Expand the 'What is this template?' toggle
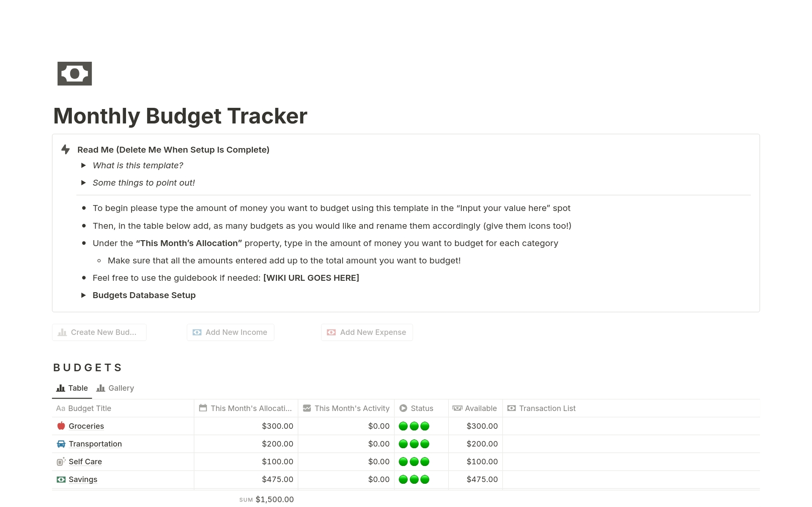Screen dimensions: 812x507 tap(83, 165)
